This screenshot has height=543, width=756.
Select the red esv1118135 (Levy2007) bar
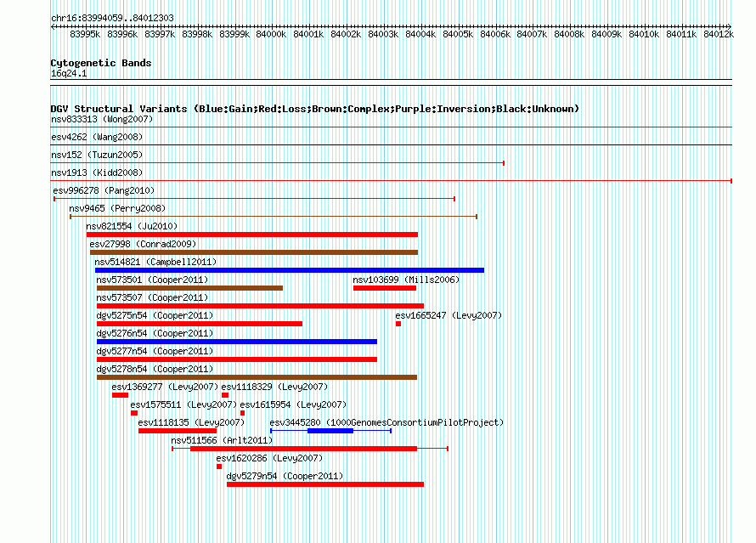(178, 431)
